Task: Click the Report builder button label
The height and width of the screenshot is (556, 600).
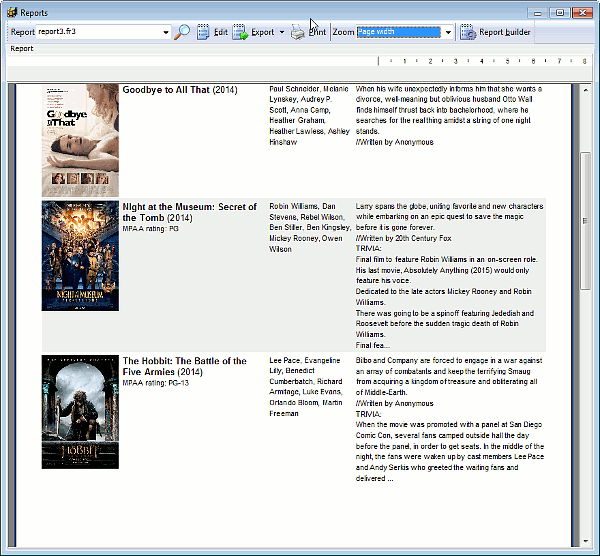Action: click(505, 32)
